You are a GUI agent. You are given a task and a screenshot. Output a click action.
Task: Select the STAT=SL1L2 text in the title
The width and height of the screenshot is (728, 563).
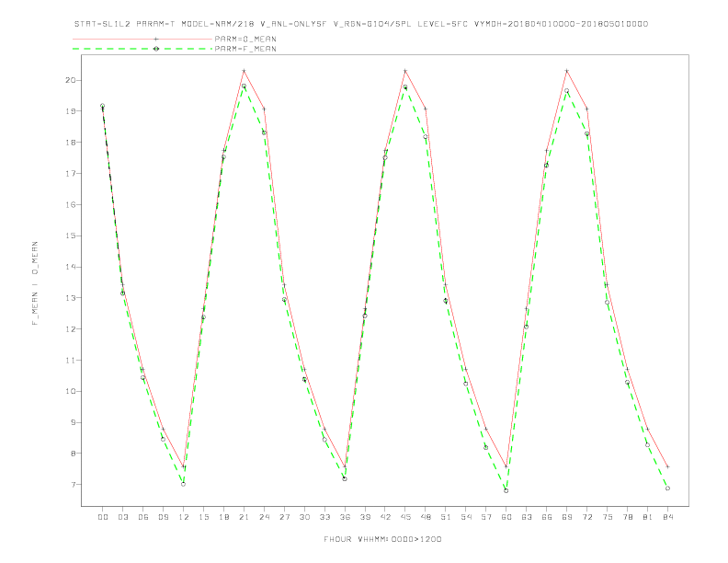tap(102, 24)
